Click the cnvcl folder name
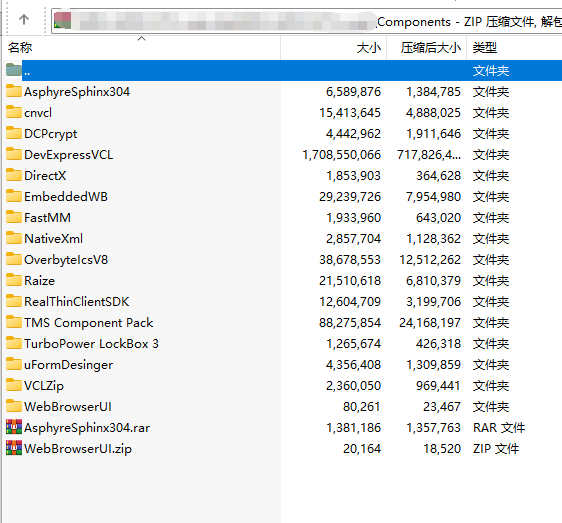Image resolution: width=562 pixels, height=523 pixels. 38,113
